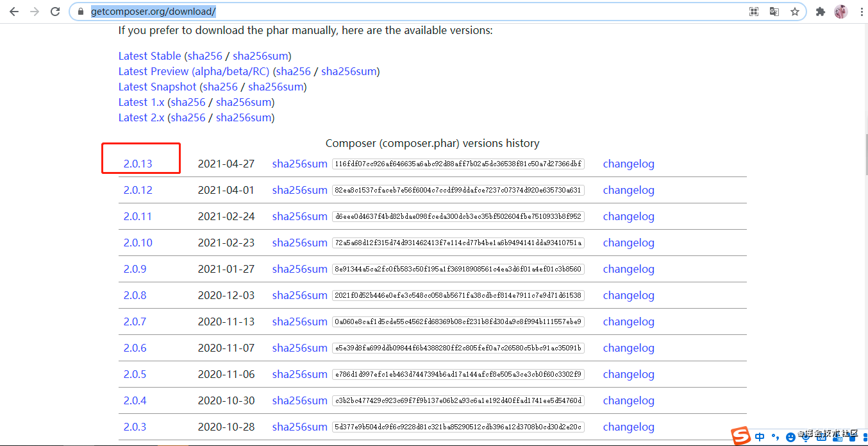The image size is (868, 446).
Task: View changelog for version 2.0.7
Action: point(628,322)
